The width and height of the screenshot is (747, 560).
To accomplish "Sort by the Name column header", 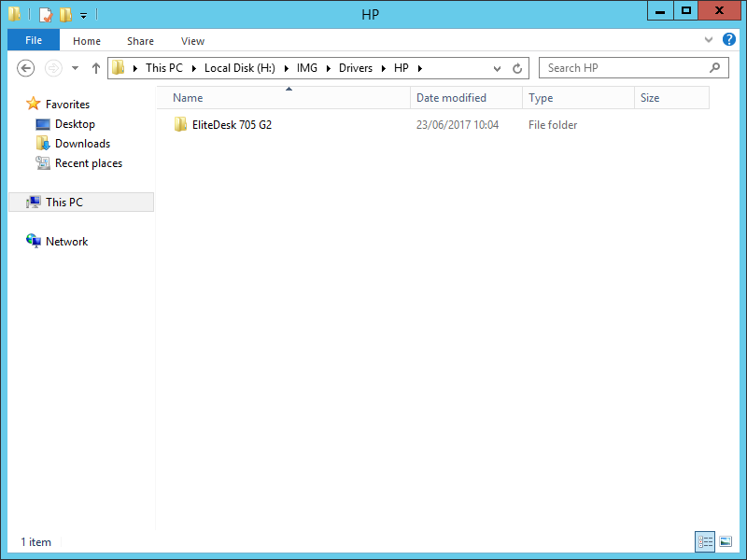I will coord(284,98).
